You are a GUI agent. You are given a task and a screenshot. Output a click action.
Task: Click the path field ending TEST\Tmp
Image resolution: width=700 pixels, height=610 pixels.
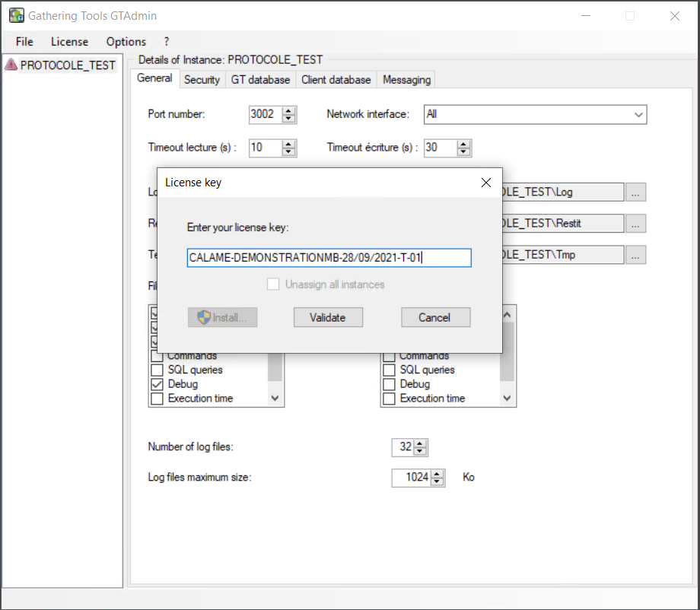[563, 255]
